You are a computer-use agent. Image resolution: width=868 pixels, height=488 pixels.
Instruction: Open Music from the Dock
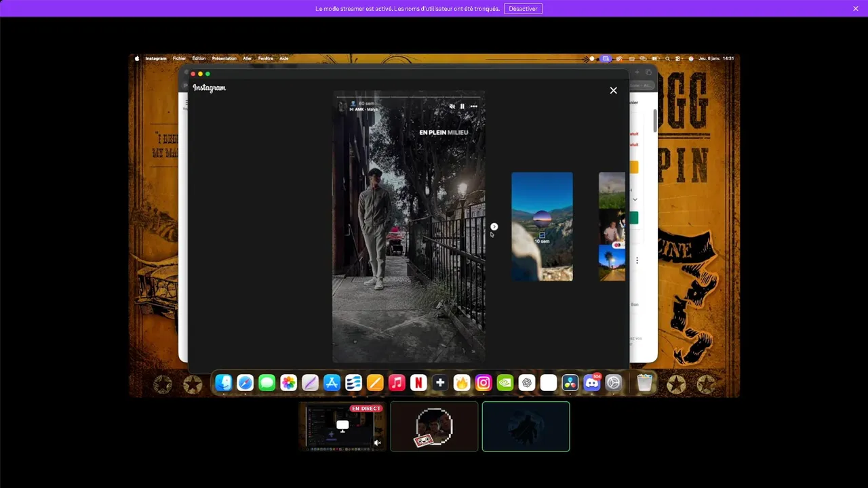[397, 383]
